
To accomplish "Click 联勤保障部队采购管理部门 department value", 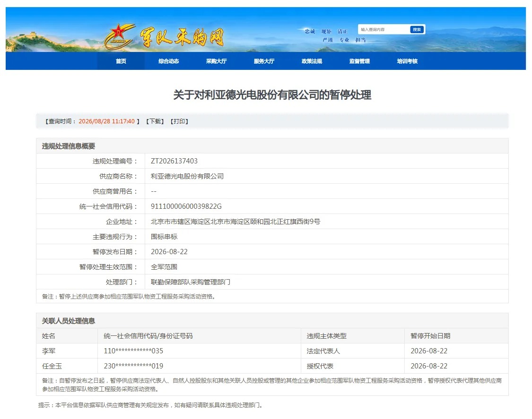I will (191, 282).
